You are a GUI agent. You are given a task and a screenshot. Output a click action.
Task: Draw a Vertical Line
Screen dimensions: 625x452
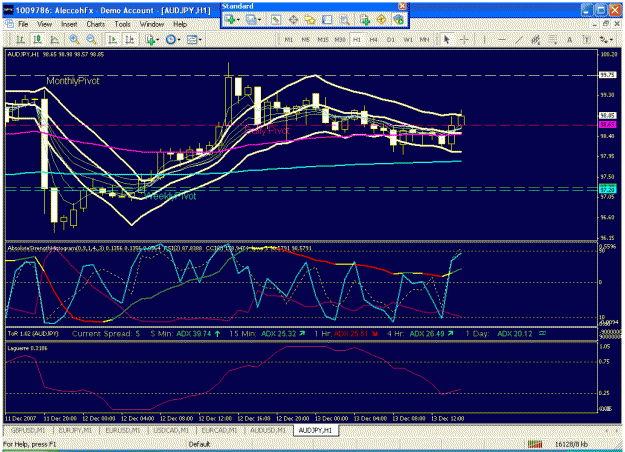(484, 39)
